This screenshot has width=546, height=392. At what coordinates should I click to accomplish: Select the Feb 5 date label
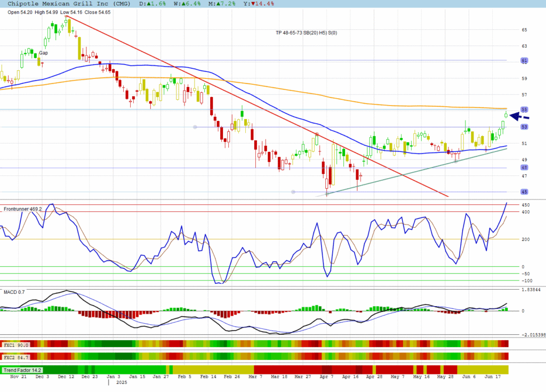[184, 377]
